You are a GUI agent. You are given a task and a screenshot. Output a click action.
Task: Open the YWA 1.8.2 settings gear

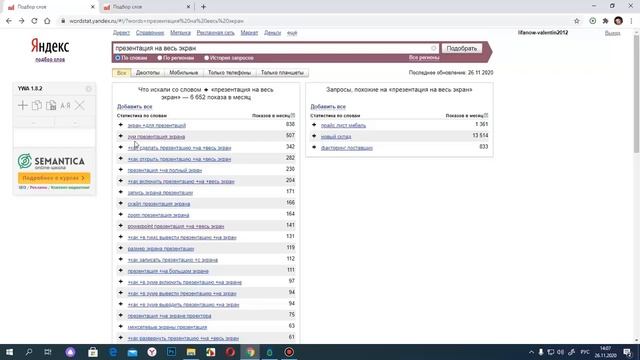(x=89, y=89)
